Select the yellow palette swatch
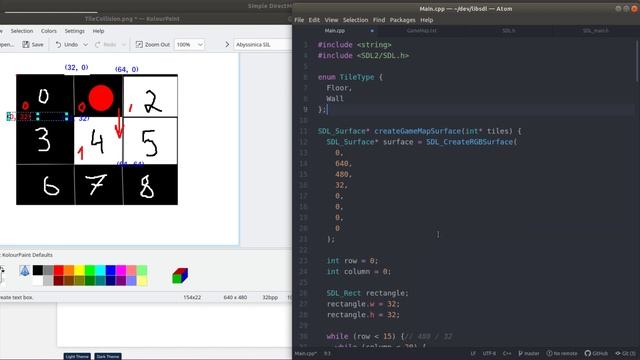The height and width of the screenshot is (360, 640). [80, 270]
